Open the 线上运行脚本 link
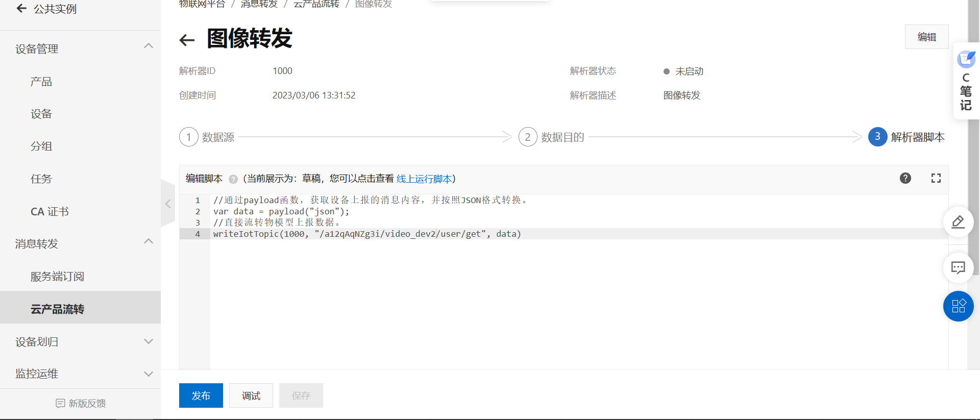This screenshot has width=980, height=420. (x=424, y=179)
